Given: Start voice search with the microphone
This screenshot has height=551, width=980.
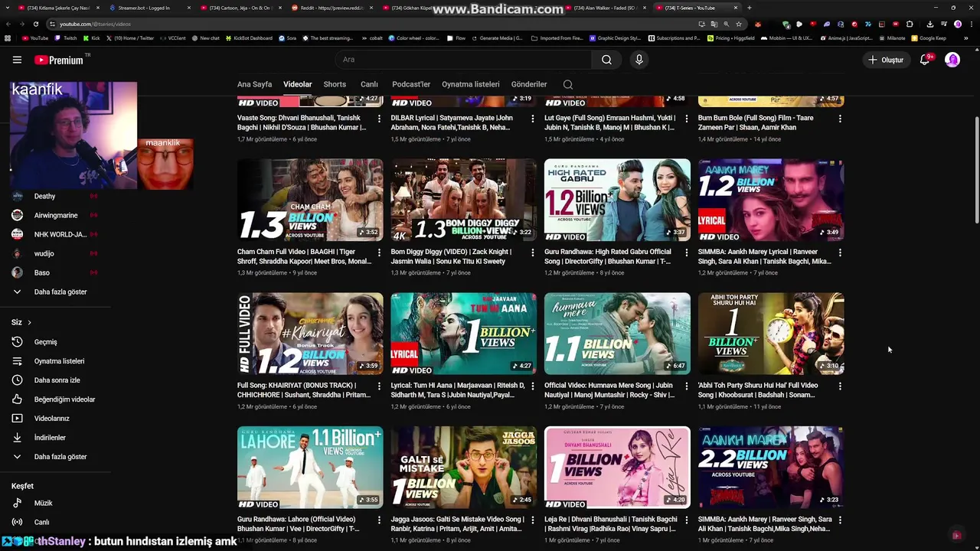Looking at the screenshot, I should point(639,60).
